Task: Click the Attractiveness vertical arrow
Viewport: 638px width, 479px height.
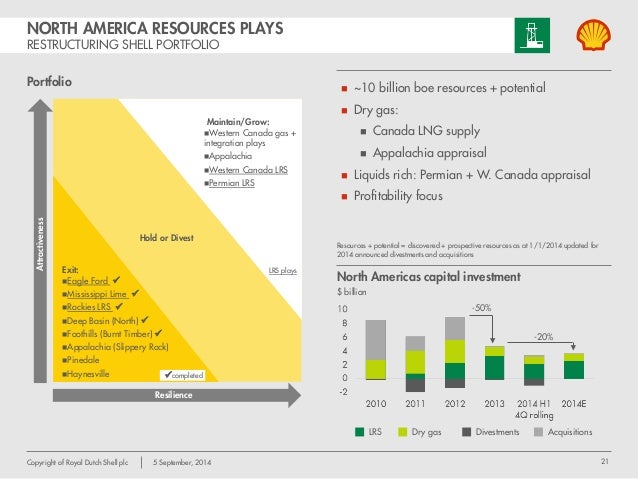Action: pyautogui.click(x=40, y=241)
